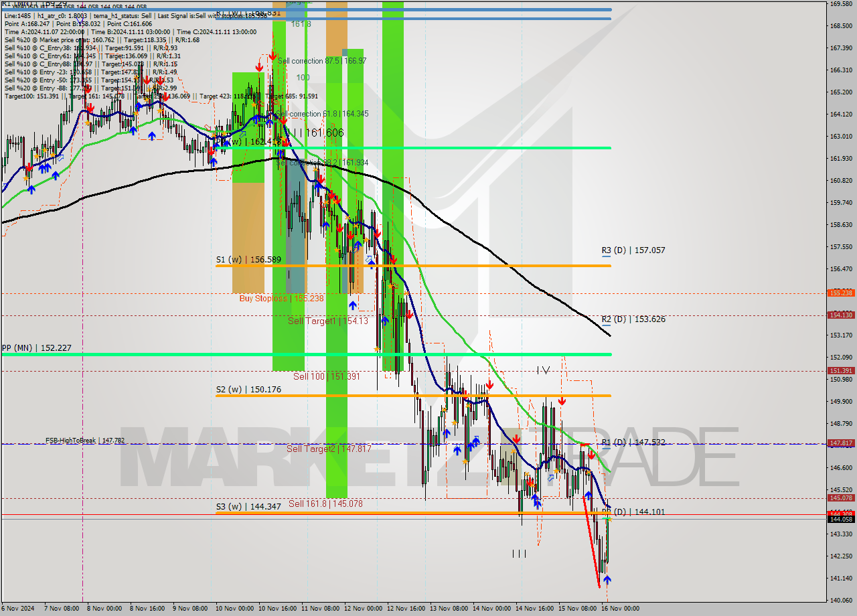Screen dimensions: 857x616
Task: Select the 'Sell correction 61.8 | 164.345' label
Action: [322, 114]
